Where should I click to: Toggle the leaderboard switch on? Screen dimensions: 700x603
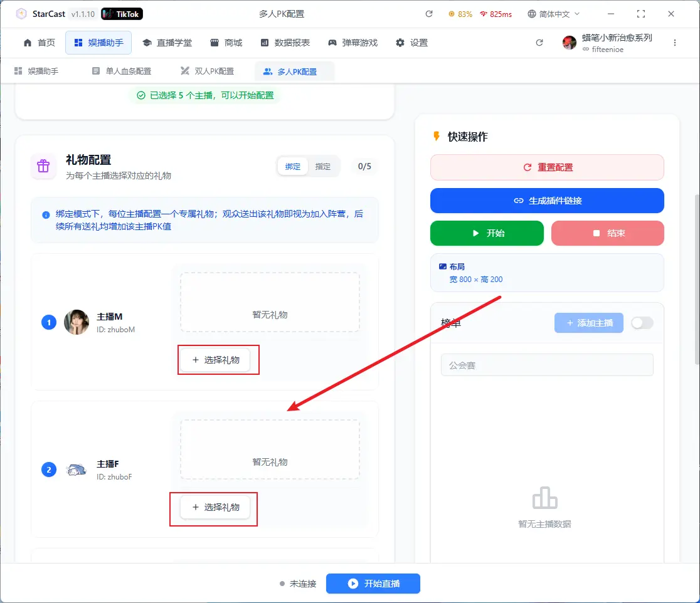tap(642, 323)
